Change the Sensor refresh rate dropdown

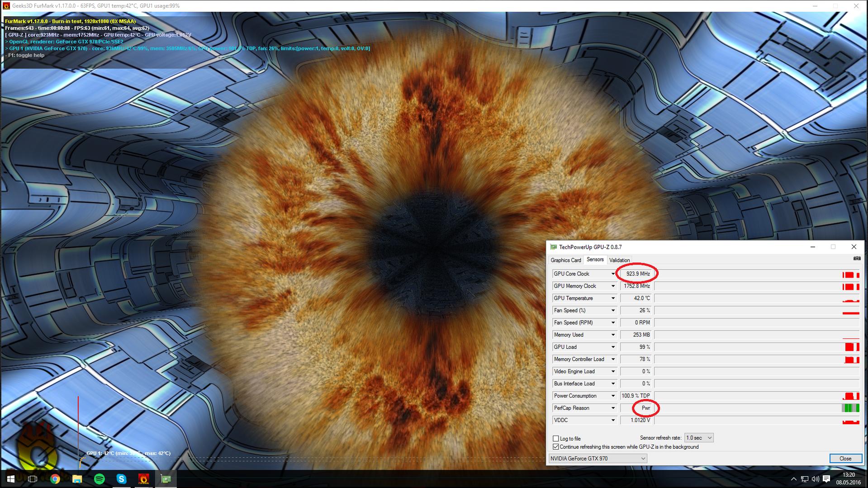pyautogui.click(x=699, y=438)
